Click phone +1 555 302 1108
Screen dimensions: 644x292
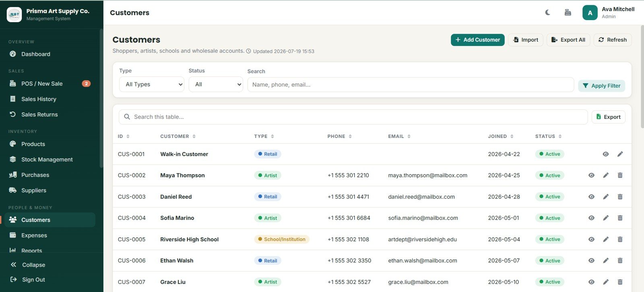[348, 239]
